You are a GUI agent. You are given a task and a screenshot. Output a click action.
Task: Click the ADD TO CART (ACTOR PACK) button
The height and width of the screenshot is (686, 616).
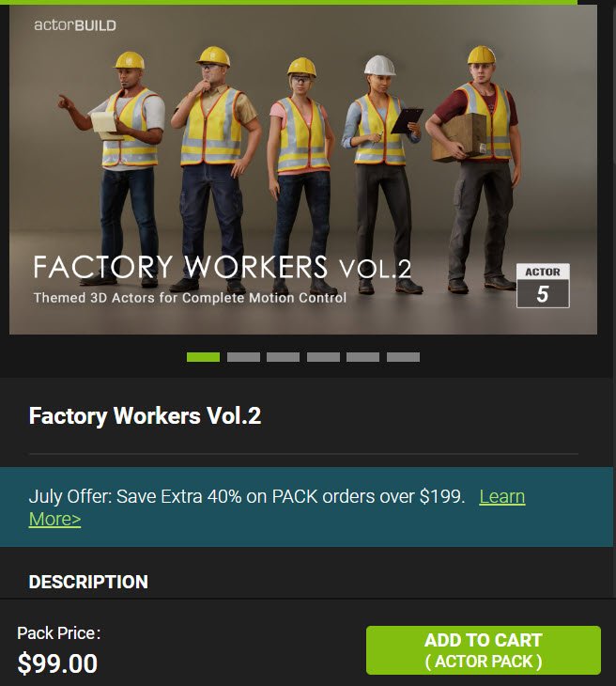click(483, 650)
